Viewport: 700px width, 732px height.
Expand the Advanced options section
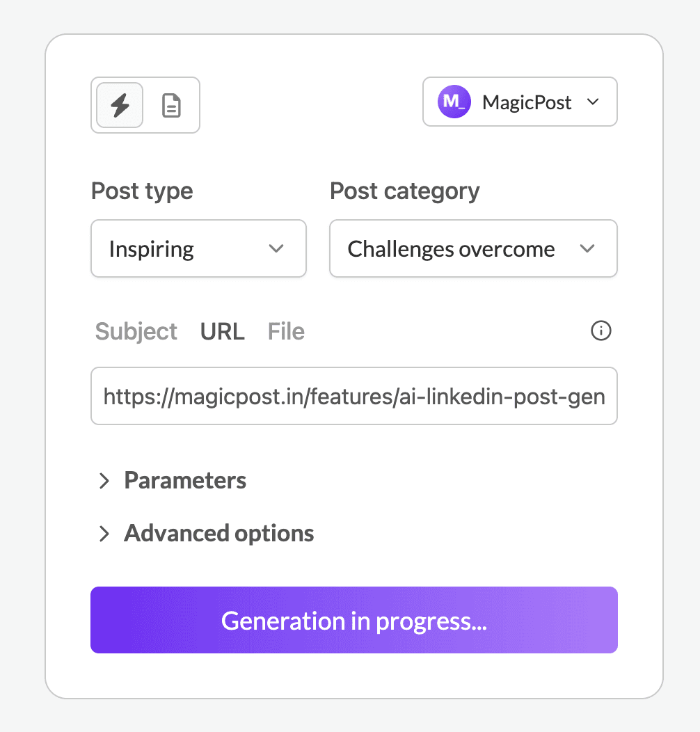tap(218, 534)
